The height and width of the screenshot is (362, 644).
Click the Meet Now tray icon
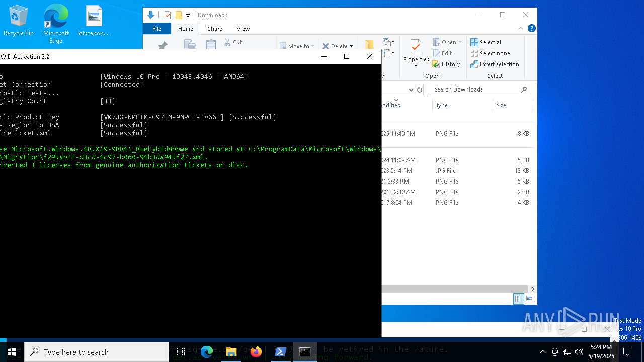pos(555,352)
